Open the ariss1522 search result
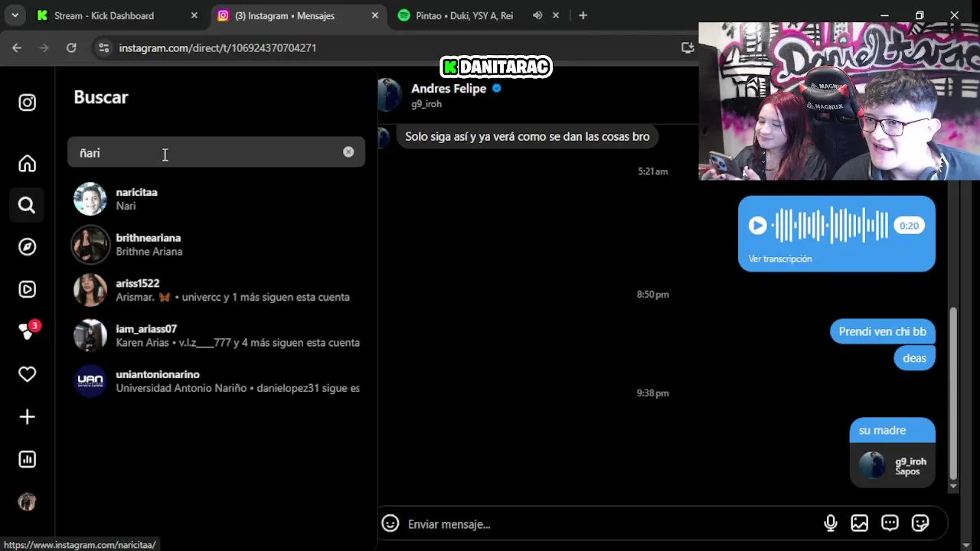This screenshot has height=551, width=980. pyautogui.click(x=216, y=290)
